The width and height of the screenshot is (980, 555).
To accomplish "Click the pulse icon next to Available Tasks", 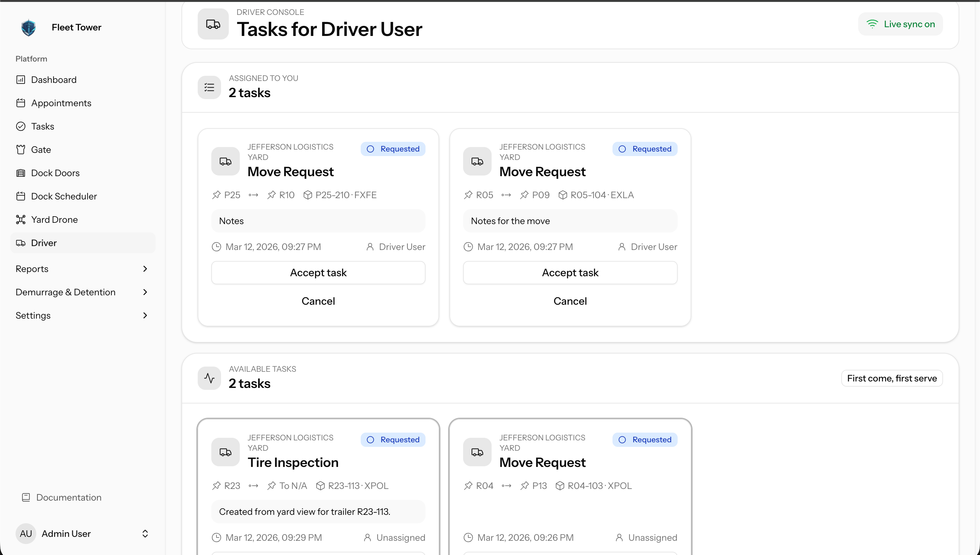I will pyautogui.click(x=209, y=378).
